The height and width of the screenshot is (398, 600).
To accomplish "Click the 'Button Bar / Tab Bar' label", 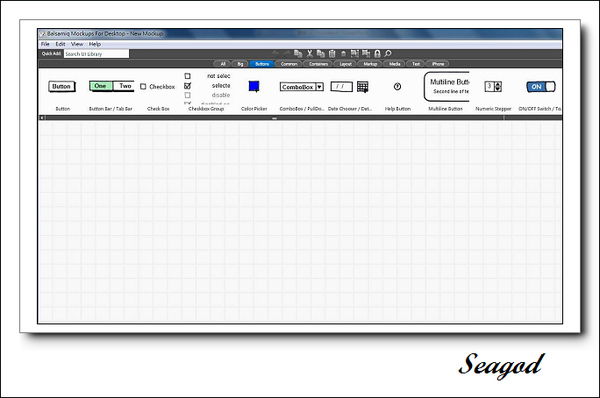I will point(111,109).
